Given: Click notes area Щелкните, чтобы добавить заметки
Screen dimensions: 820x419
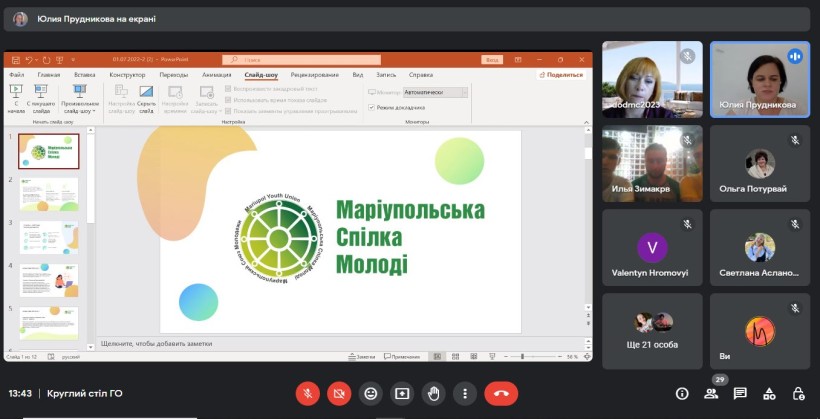Looking at the screenshot, I should [157, 344].
